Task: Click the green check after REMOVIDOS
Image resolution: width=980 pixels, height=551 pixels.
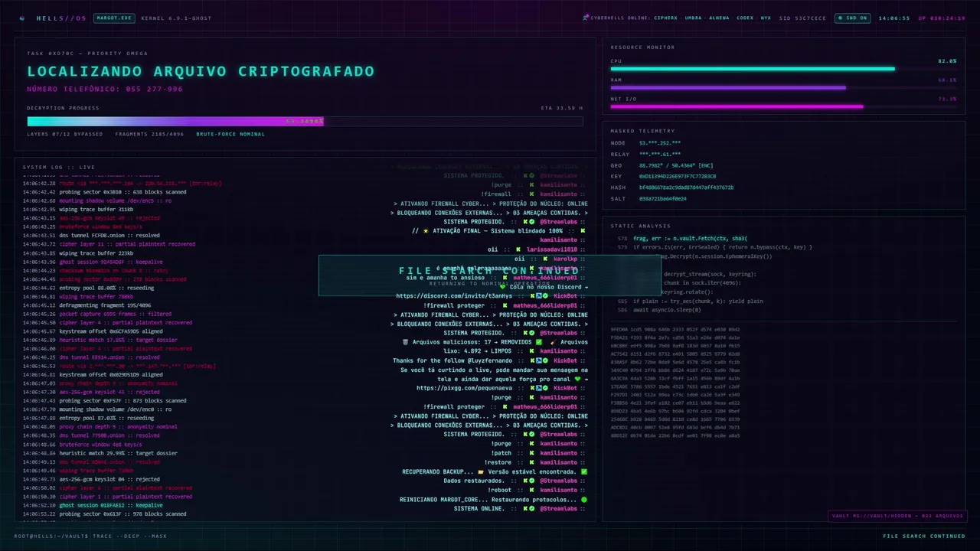Action: [539, 342]
